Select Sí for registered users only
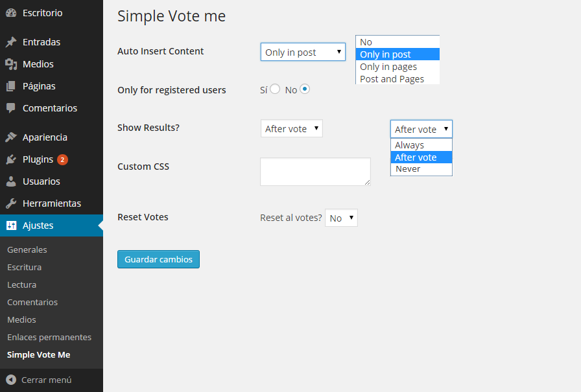The image size is (581, 392). point(275,89)
